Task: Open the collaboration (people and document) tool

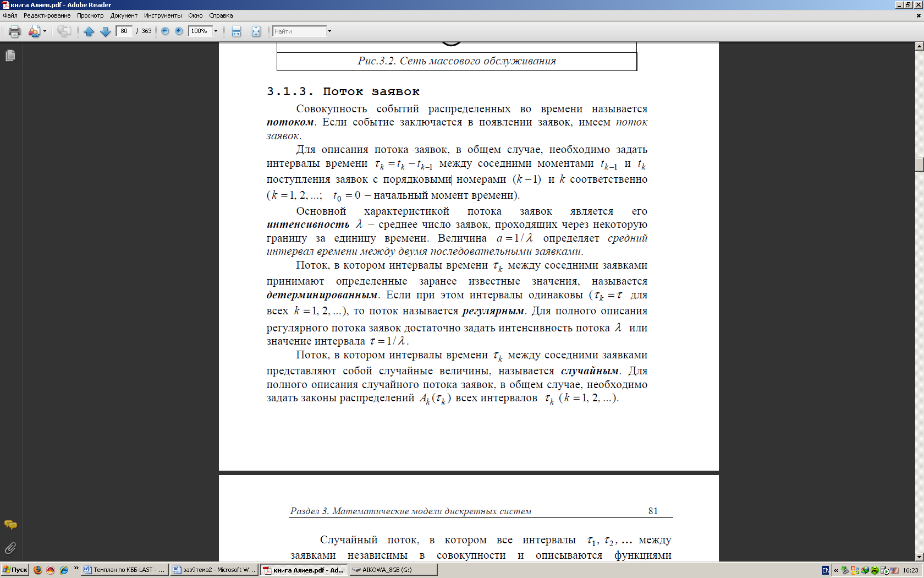Action: [34, 31]
